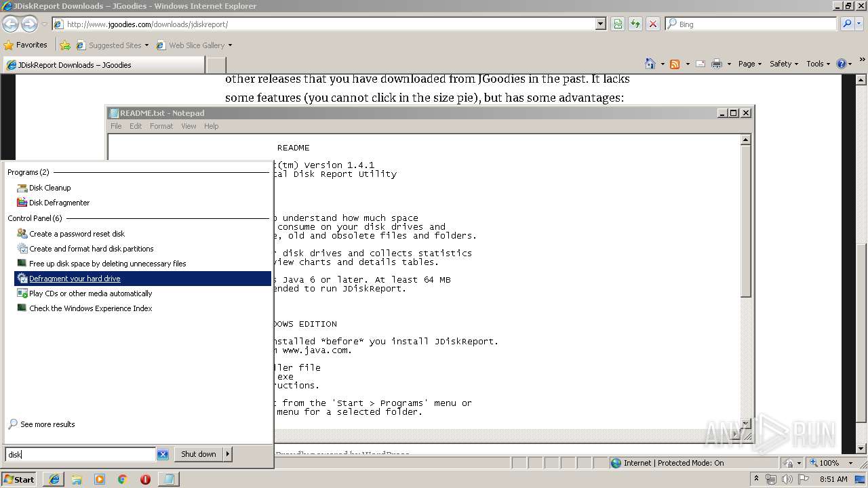This screenshot has width=868, height=488.
Task: Open Windows Media Player taskbar icon
Action: tap(100, 479)
